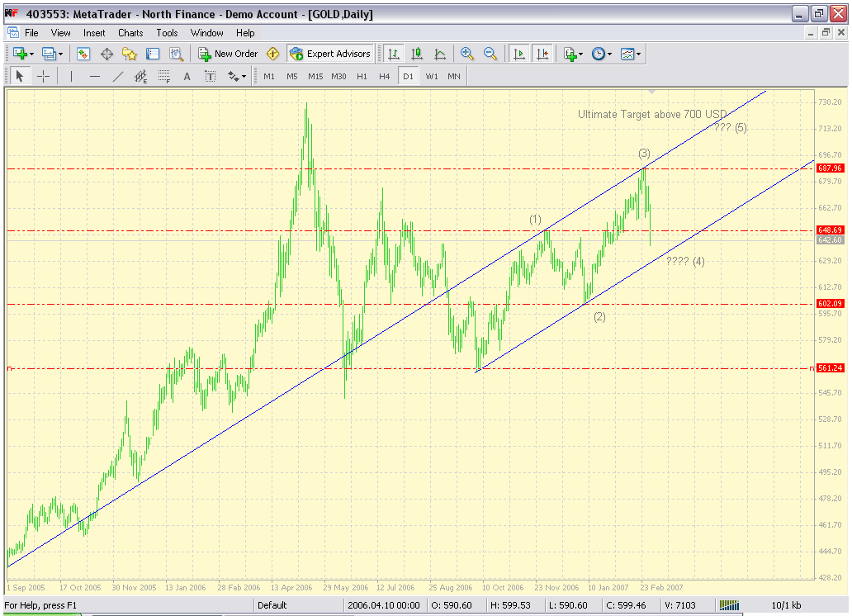Click the 561.24 red price level label

pyautogui.click(x=830, y=368)
